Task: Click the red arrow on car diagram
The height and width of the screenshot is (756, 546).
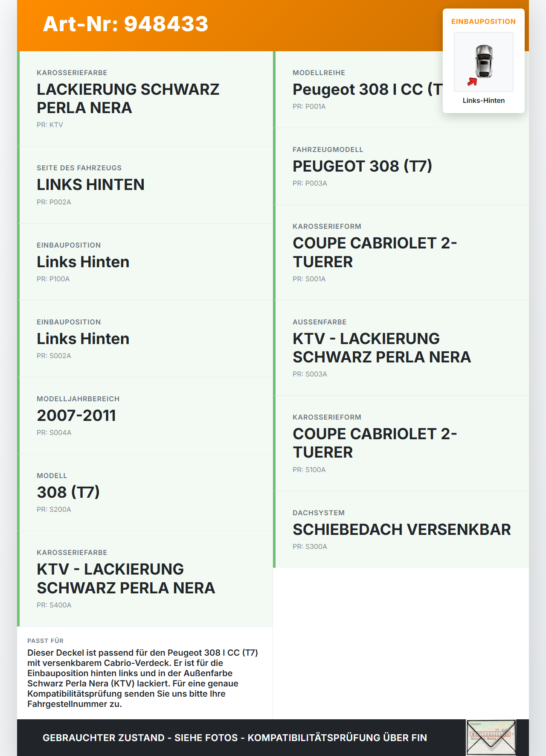Action: pos(472,82)
